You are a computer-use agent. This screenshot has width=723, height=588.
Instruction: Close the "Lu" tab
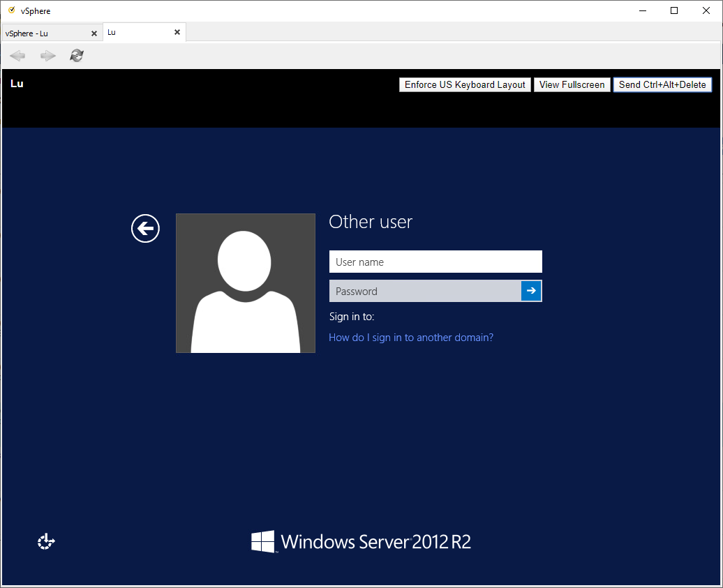click(x=177, y=32)
